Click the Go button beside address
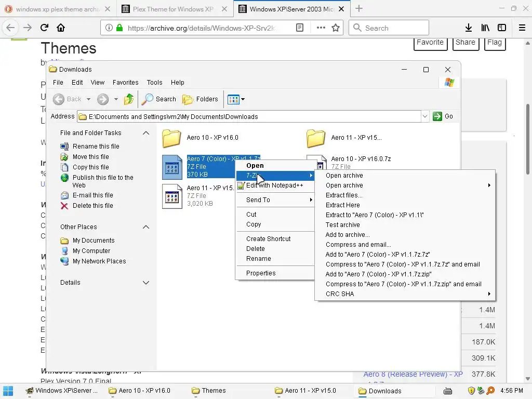Image resolution: width=532 pixels, height=399 pixels. click(x=443, y=116)
